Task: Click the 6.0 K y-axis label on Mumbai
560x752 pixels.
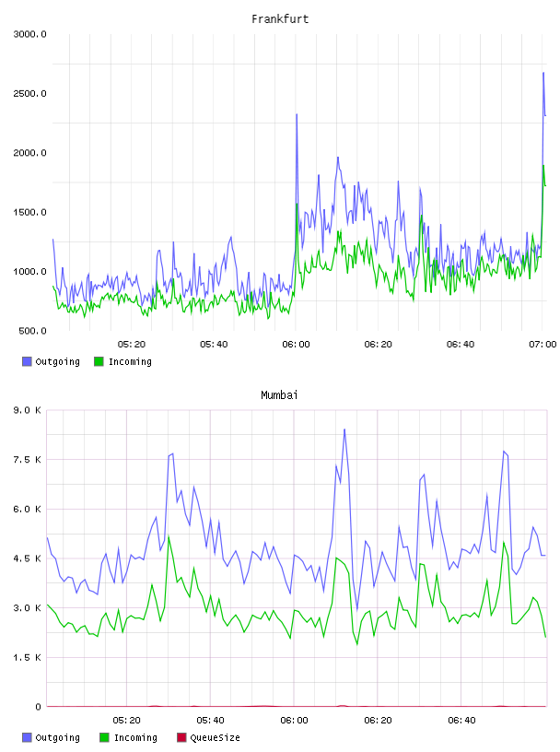Action: pos(27,509)
